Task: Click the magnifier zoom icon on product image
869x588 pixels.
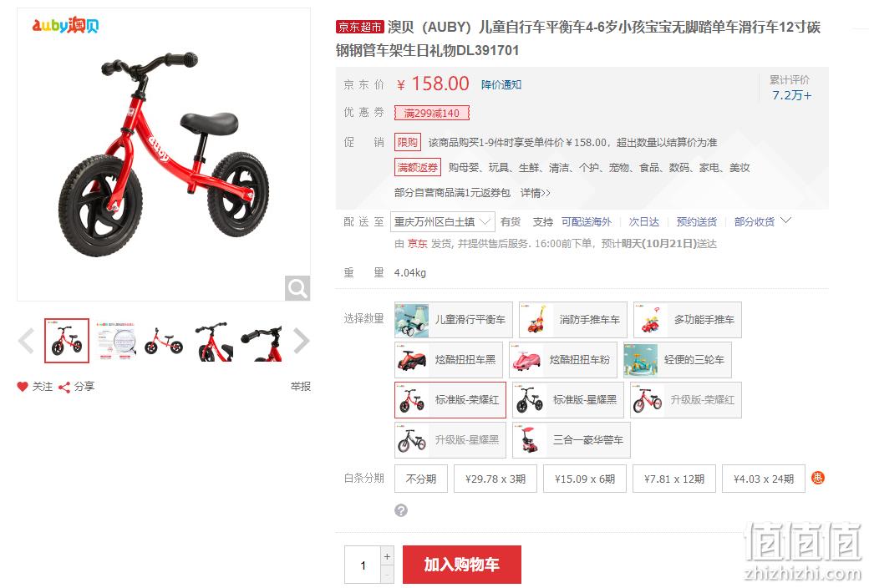Action: coord(297,288)
